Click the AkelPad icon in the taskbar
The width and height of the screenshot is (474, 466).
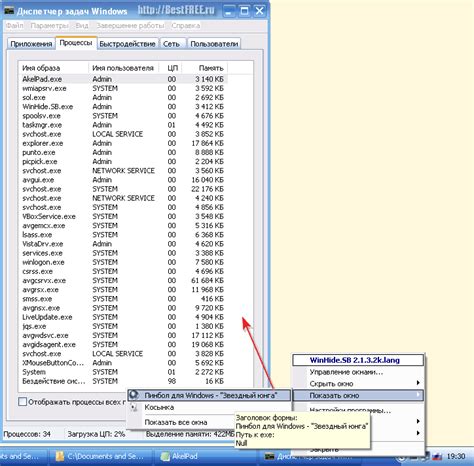point(165,456)
